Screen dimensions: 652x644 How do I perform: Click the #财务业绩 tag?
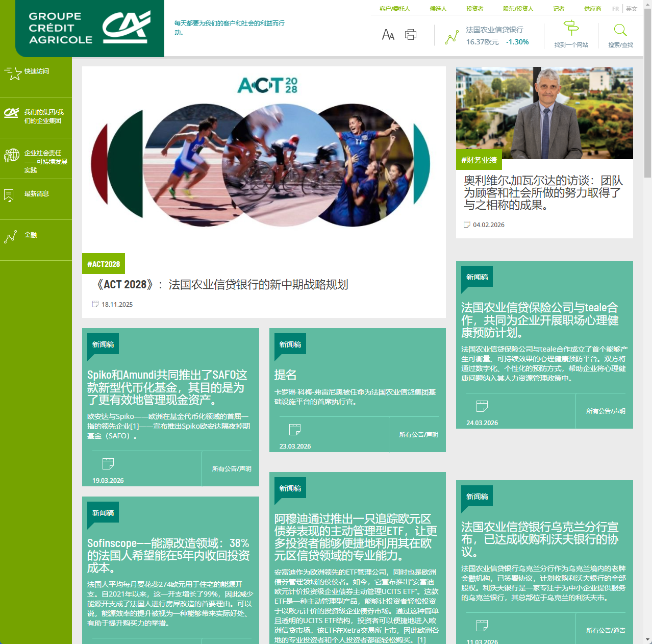click(479, 160)
